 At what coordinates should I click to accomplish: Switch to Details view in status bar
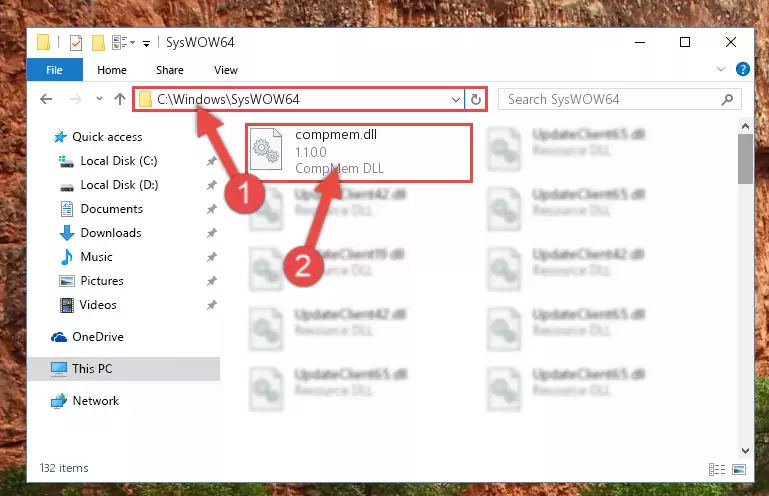coord(717,470)
